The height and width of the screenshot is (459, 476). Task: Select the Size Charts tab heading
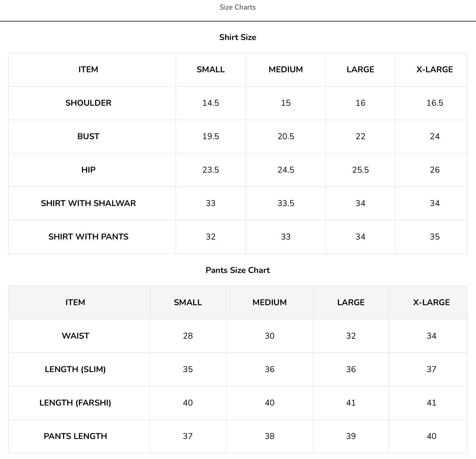pos(238,7)
